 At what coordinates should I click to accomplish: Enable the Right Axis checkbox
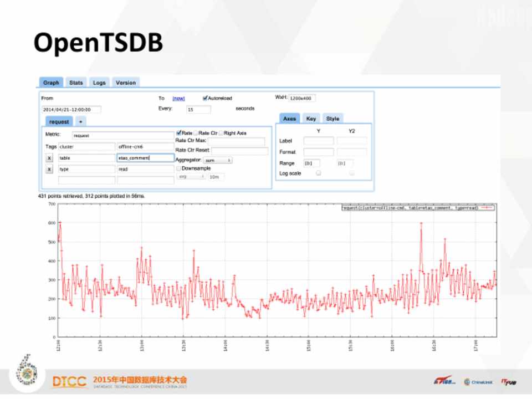(221, 133)
